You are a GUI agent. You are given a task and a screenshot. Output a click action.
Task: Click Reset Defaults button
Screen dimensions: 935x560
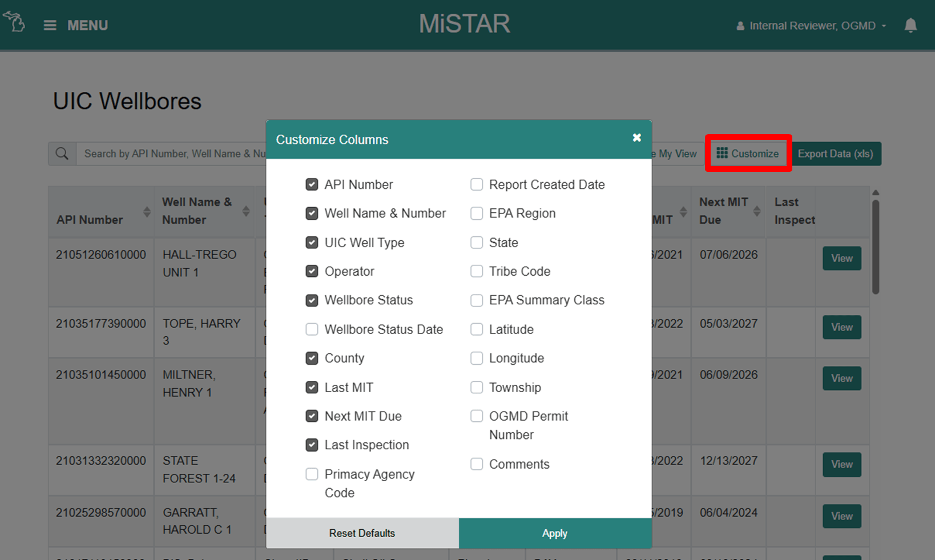pos(362,533)
